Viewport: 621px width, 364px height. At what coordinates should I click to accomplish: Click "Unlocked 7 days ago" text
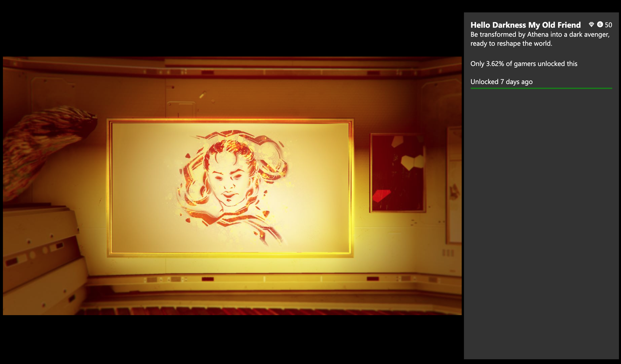502,82
